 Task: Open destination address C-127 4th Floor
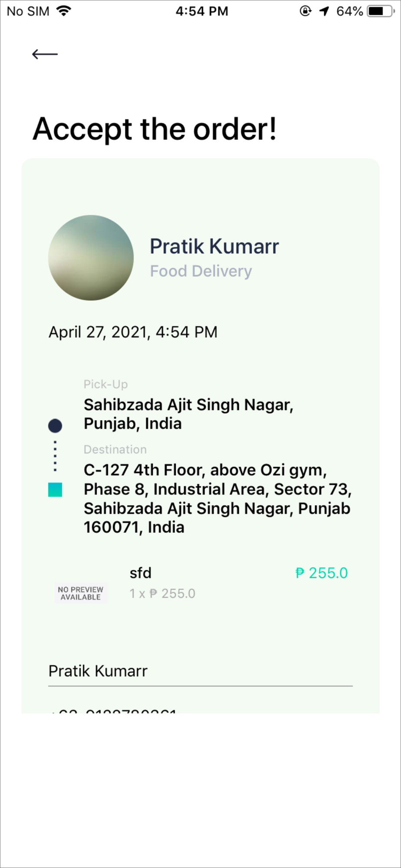(218, 499)
